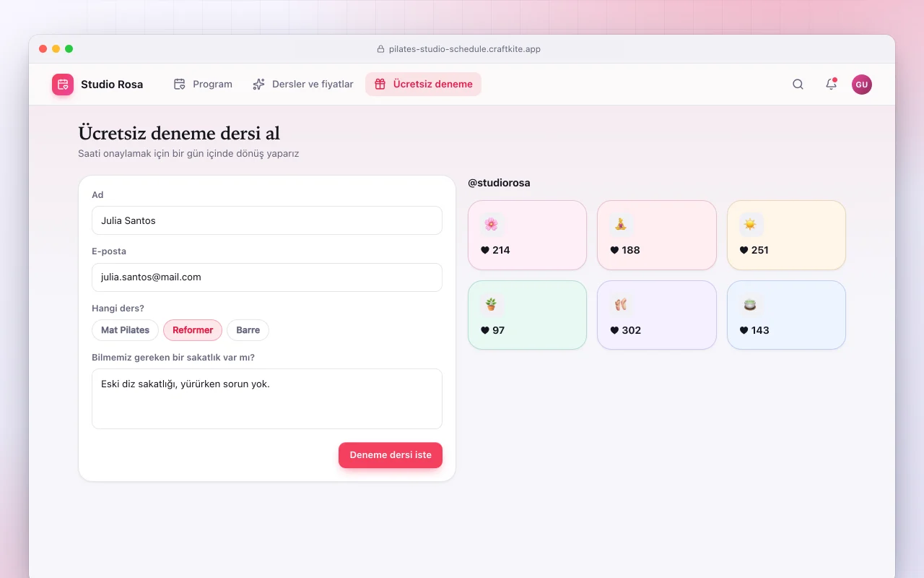Click the heading "Ücretsiz deneme dersi al"

[x=179, y=134]
